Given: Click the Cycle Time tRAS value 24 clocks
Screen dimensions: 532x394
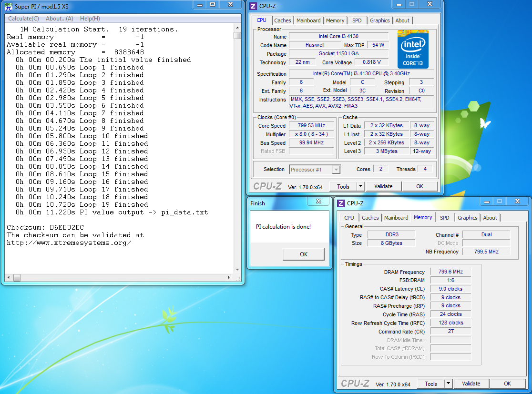Looking at the screenshot, I should click(450, 314).
